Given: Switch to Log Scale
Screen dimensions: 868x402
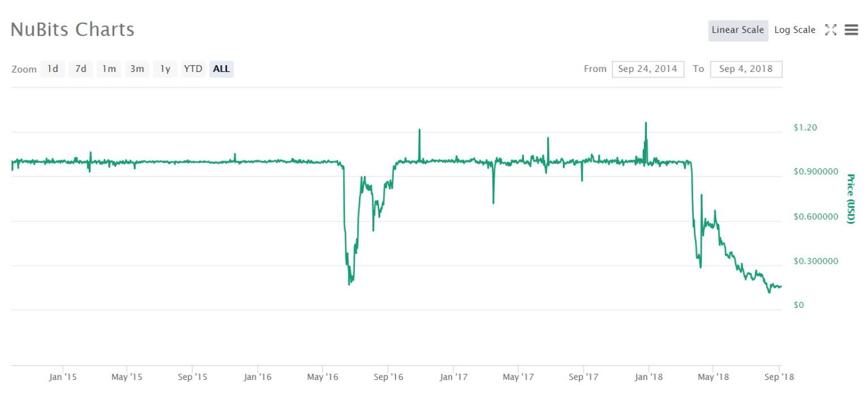Looking at the screenshot, I should tap(794, 30).
